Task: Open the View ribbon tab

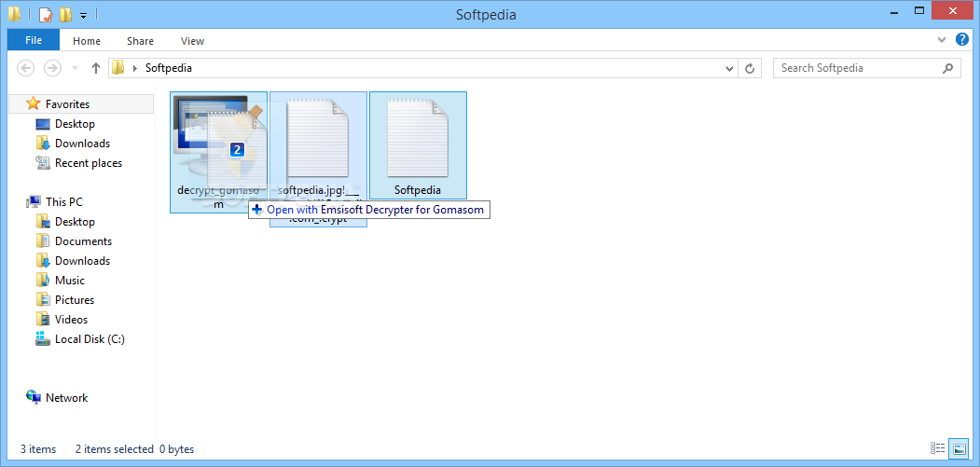Action: (192, 41)
